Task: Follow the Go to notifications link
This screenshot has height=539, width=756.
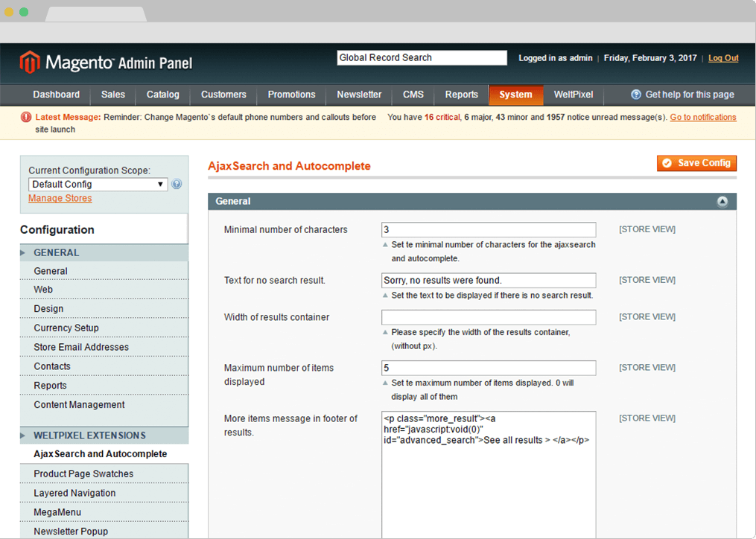Action: [703, 117]
